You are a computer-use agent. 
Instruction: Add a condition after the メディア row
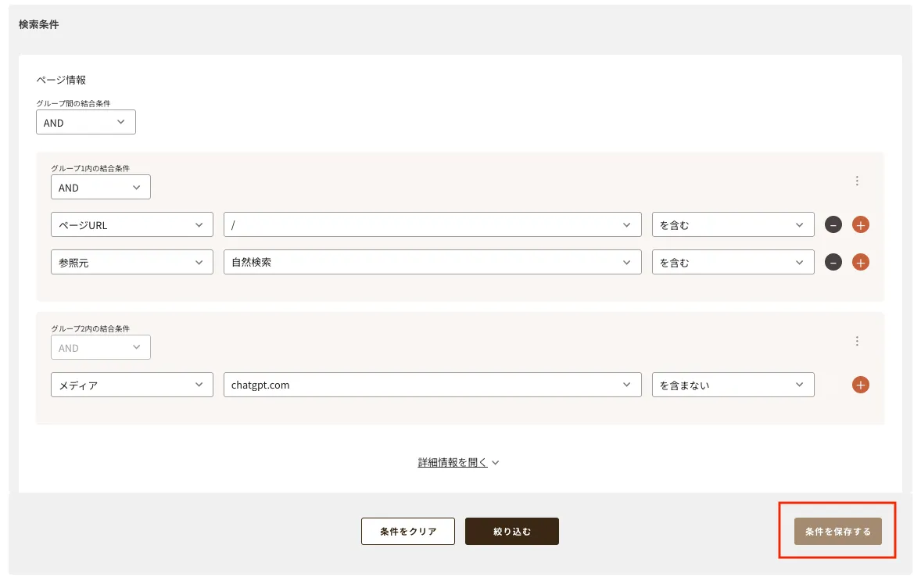pos(860,385)
